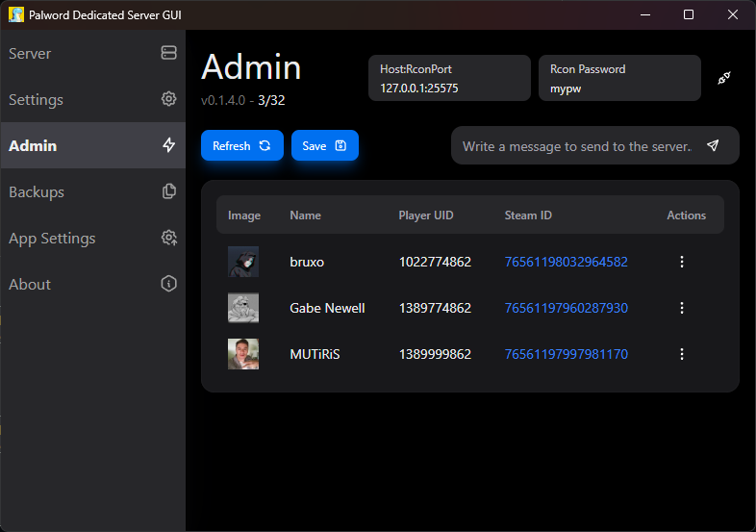Click the Steam ID column header
This screenshot has width=756, height=532.
(x=528, y=215)
